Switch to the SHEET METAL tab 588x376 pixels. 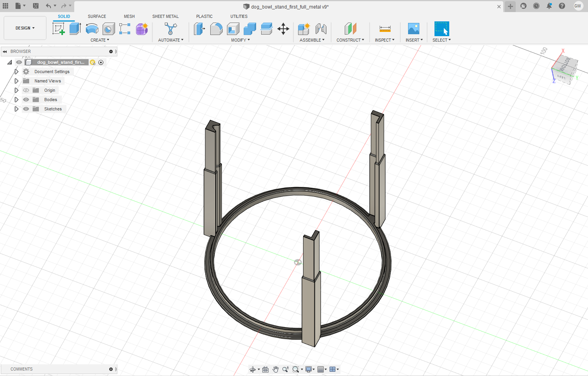pyautogui.click(x=166, y=16)
